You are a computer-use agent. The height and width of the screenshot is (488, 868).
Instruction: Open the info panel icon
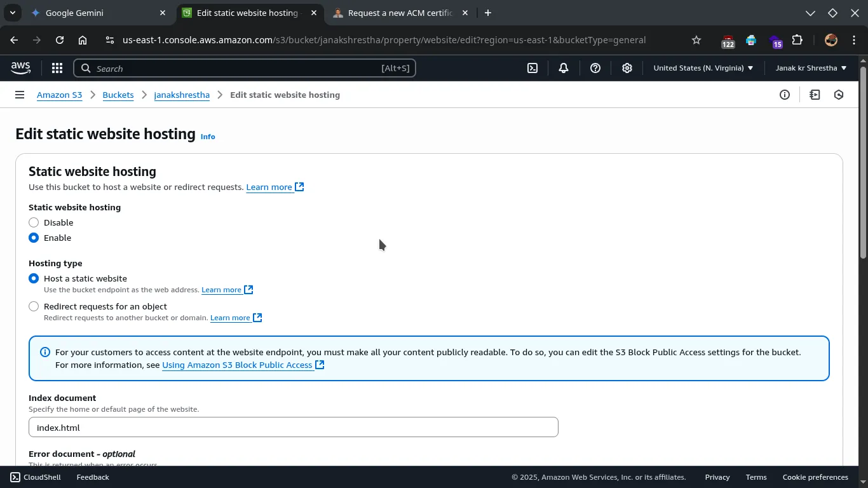(785, 95)
